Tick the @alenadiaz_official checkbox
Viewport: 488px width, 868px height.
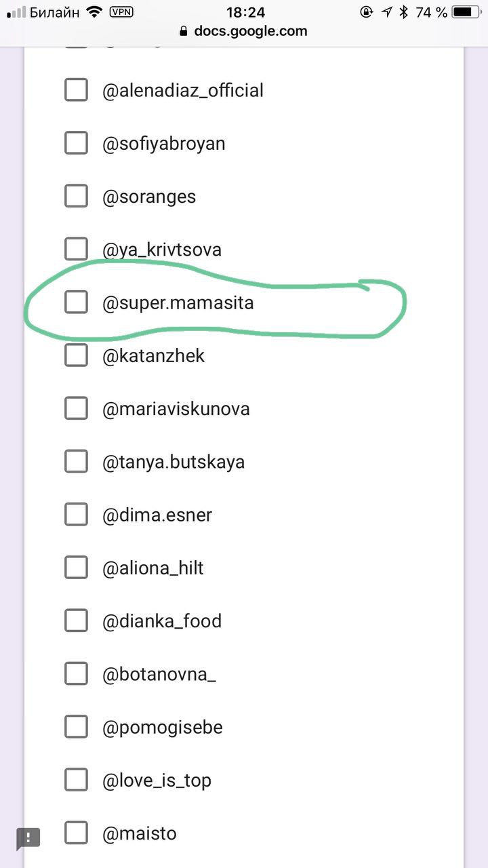click(76, 90)
